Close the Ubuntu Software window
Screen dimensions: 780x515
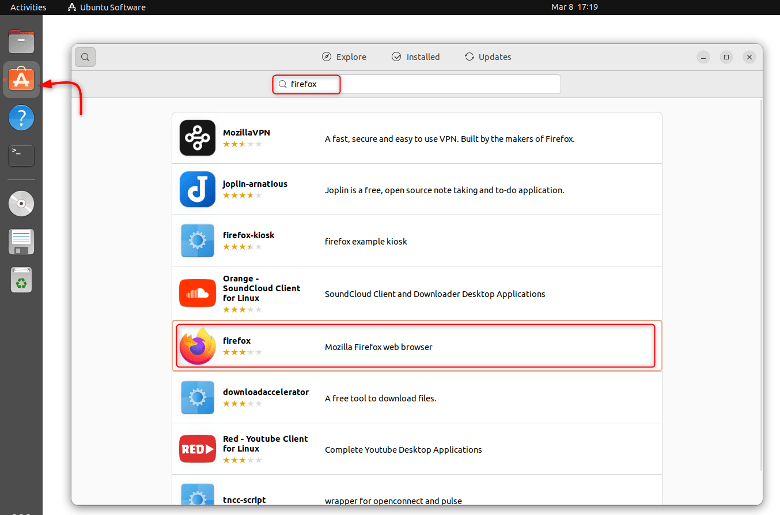tap(749, 57)
